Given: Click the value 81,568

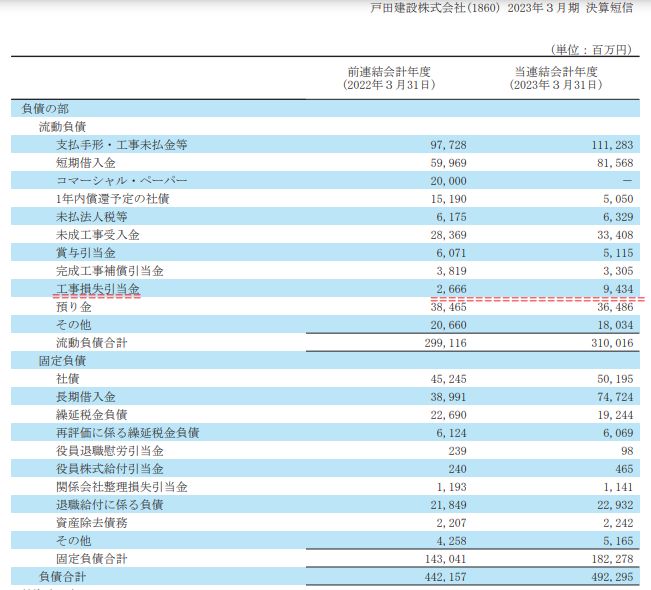Looking at the screenshot, I should [x=615, y=163].
